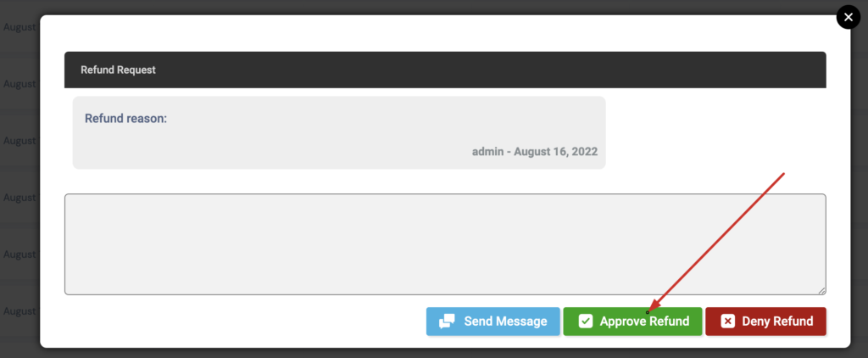Click the text area's corner resize grip
The height and width of the screenshot is (358, 868).
(822, 290)
